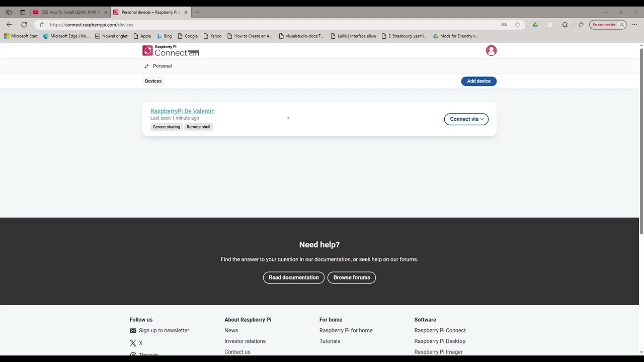Open a new tab with plus button
Viewport: 644px width, 362px height.
coord(197,12)
